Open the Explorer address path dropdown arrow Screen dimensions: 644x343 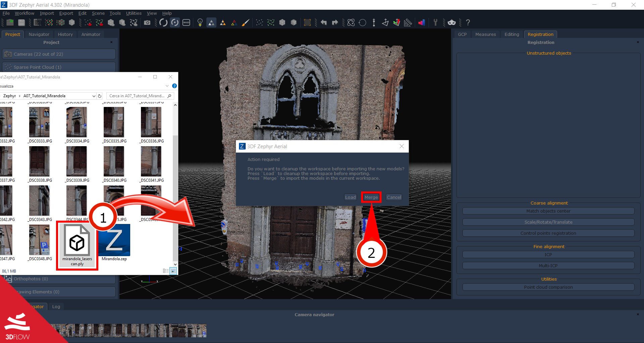[x=94, y=96]
